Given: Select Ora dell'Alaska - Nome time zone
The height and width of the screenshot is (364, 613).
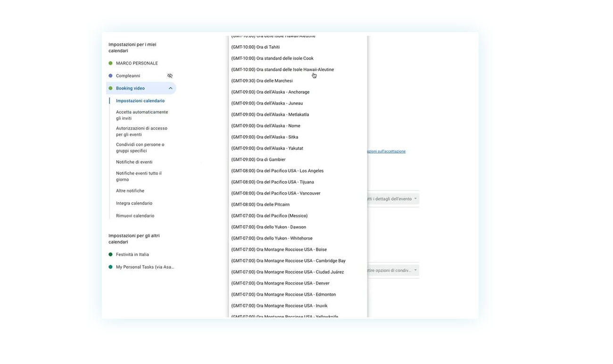Looking at the screenshot, I should [298, 126].
